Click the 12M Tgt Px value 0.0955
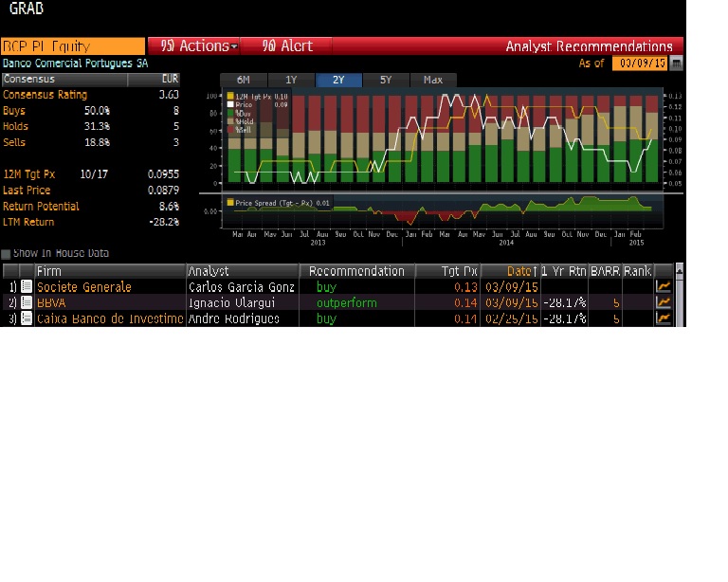This screenshot has width=728, height=582. point(163,174)
